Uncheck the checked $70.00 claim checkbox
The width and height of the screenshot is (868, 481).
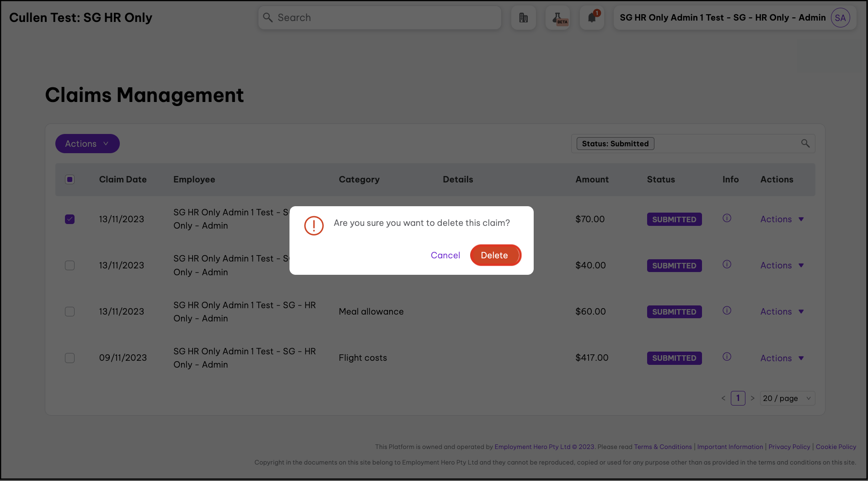click(x=70, y=219)
